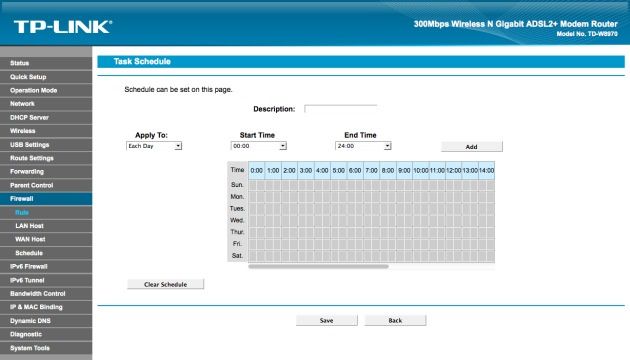
Task: Click the Wed. row label
Action: pos(237,220)
